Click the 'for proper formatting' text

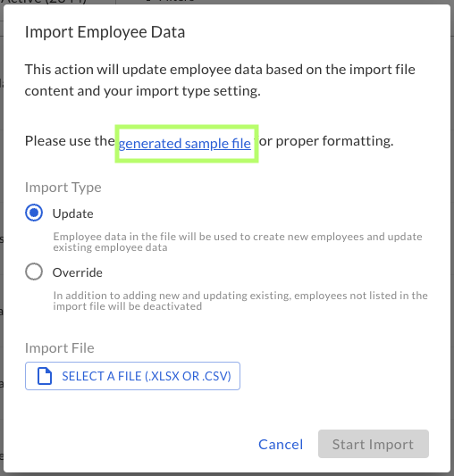[326, 141]
